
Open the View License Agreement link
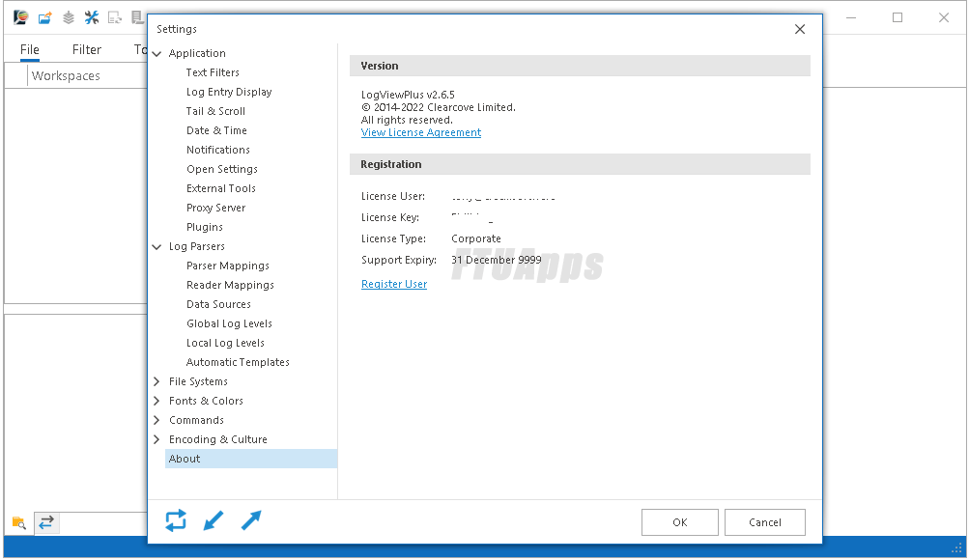[x=421, y=132]
